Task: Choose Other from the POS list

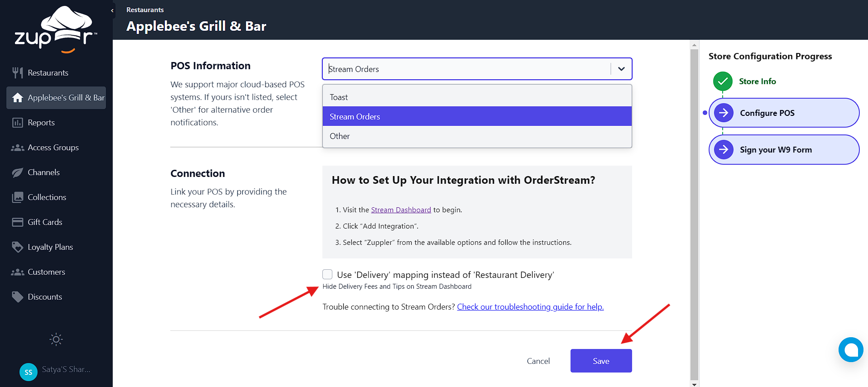Action: pos(477,136)
